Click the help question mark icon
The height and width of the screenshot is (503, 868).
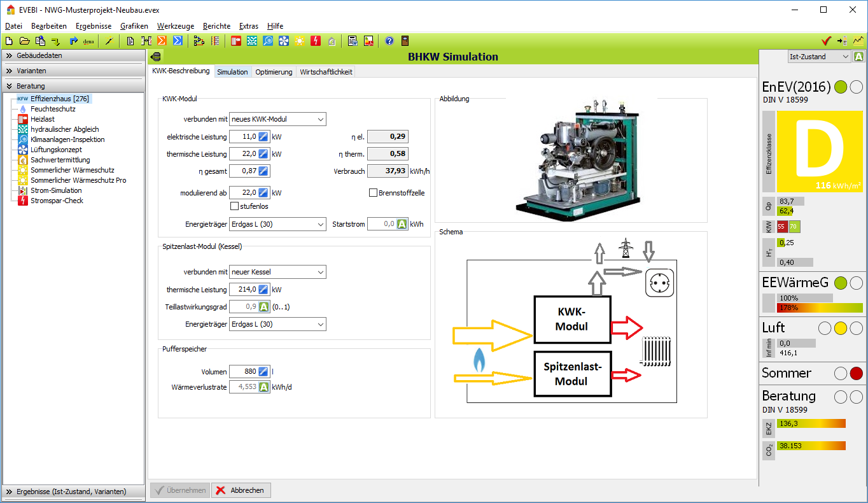(389, 41)
